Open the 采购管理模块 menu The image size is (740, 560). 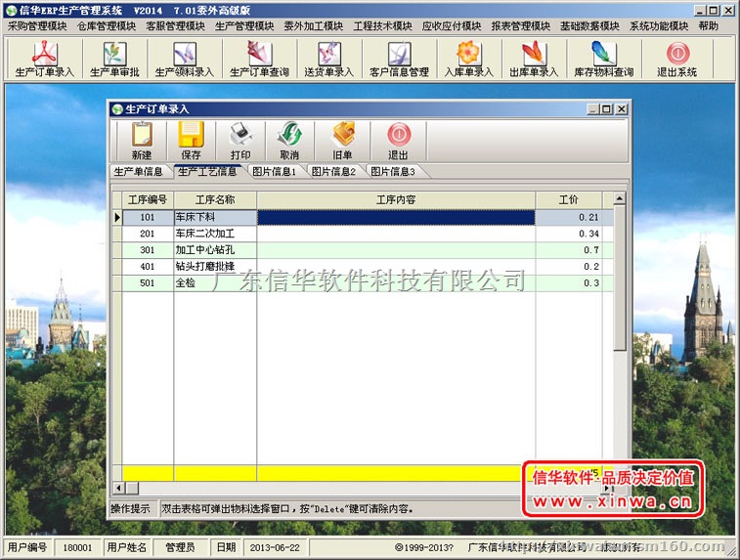[37, 26]
